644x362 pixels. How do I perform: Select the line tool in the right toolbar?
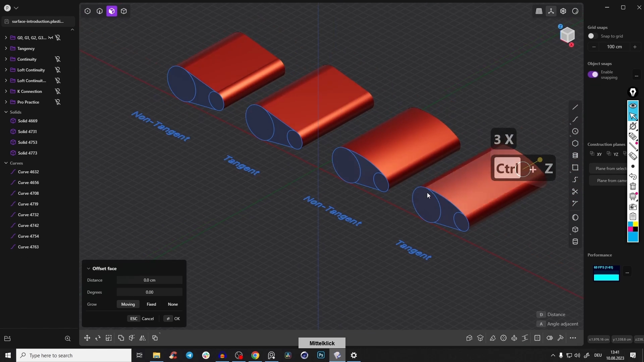click(575, 107)
